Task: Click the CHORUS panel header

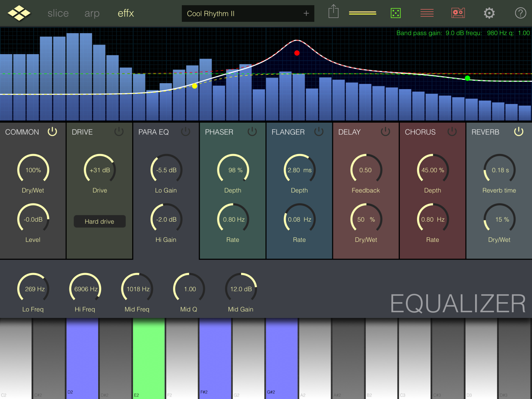Action: point(420,132)
